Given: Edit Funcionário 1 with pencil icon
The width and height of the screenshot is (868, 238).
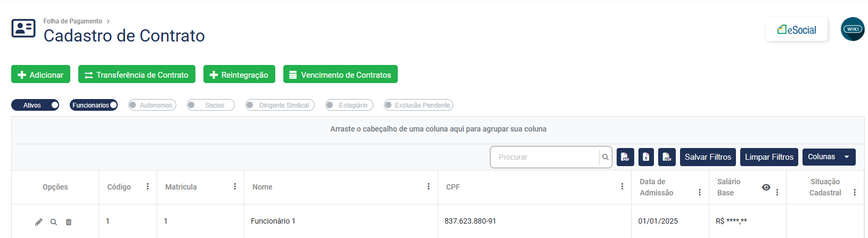Looking at the screenshot, I should pos(39,222).
